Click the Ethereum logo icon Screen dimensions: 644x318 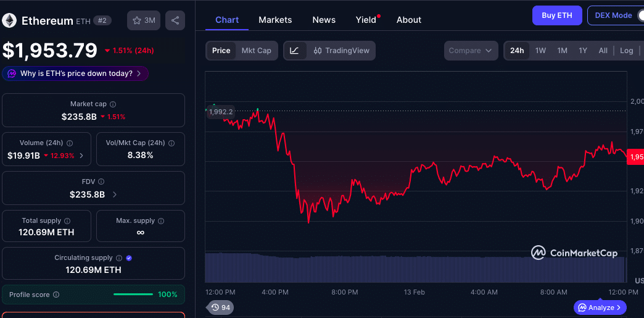pos(9,20)
